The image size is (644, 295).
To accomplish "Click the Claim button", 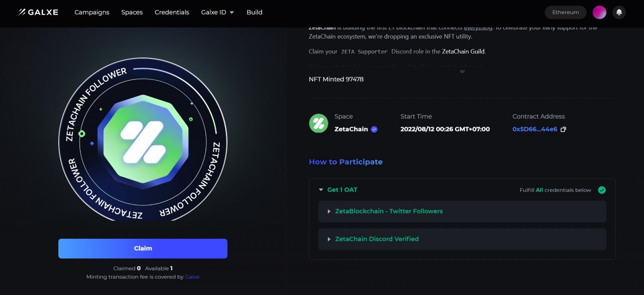I will [x=143, y=248].
